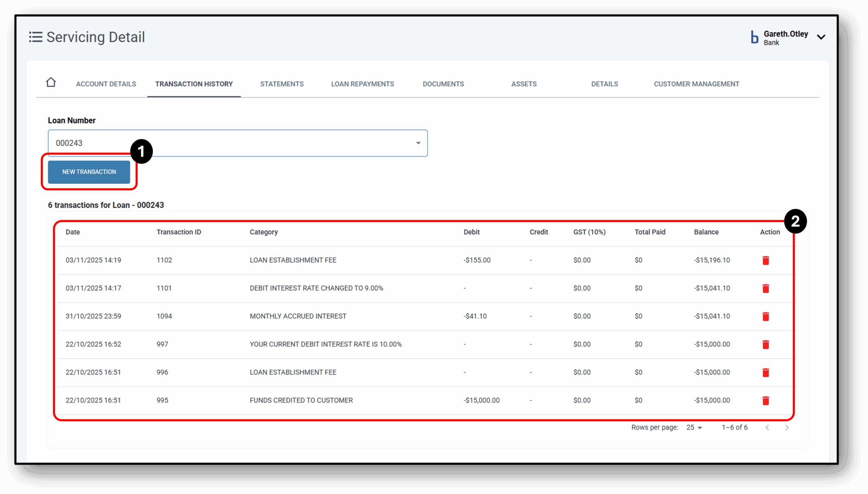Screen dimensions: 868x494
Task: Click the previous page arrow in pagination
Action: click(x=768, y=427)
